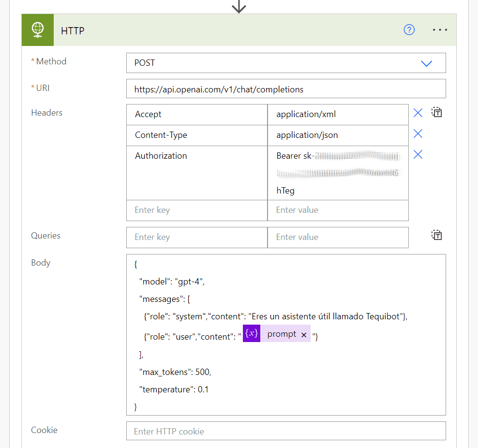
Task: Click the Cookie field label
Action: pos(44,430)
